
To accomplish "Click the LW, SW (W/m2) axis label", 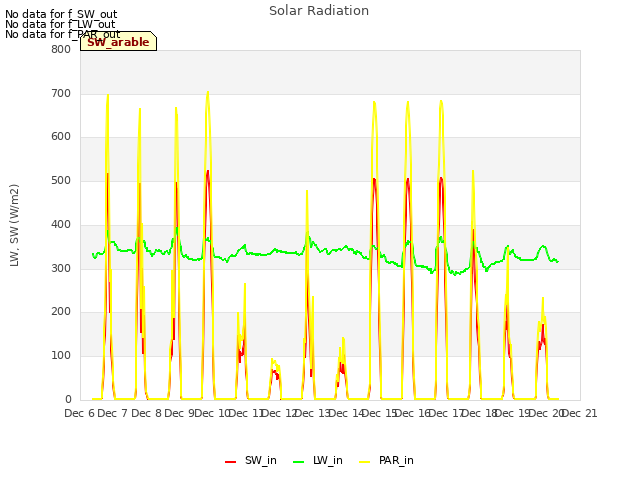I will pyautogui.click(x=14, y=225).
